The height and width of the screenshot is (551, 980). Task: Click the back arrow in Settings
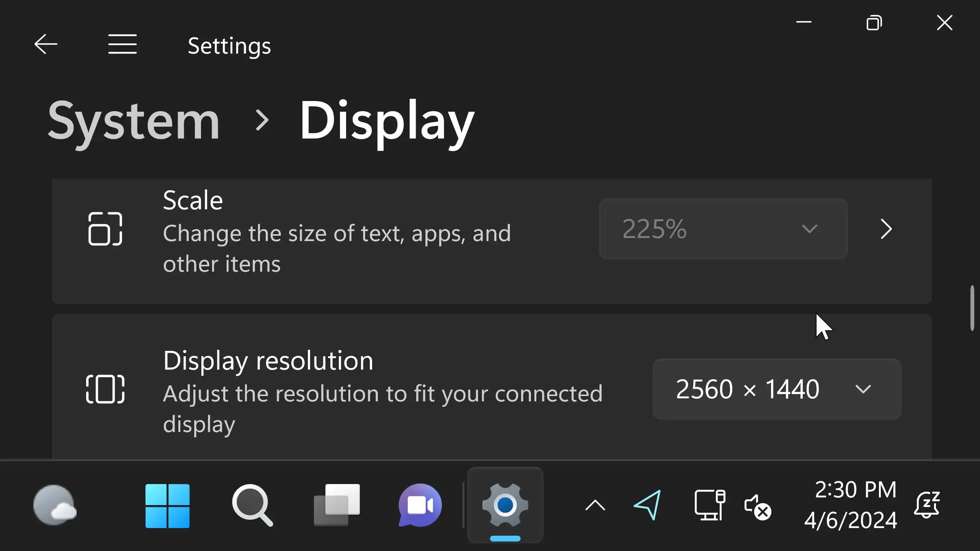46,44
